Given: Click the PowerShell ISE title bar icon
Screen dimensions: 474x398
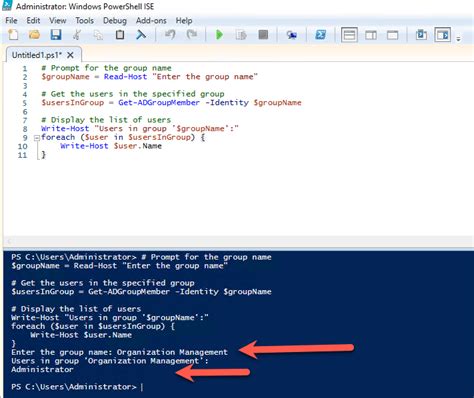Looking at the screenshot, I should 7,5.
